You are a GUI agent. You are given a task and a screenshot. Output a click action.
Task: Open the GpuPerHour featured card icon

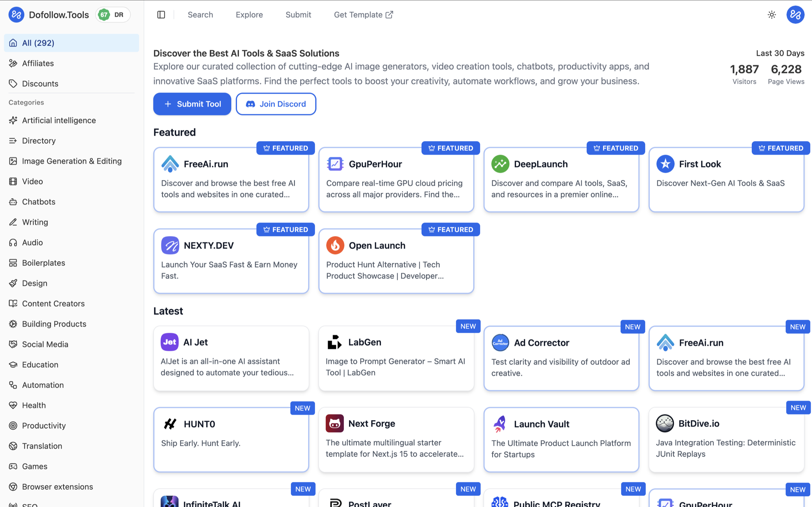[335, 164]
